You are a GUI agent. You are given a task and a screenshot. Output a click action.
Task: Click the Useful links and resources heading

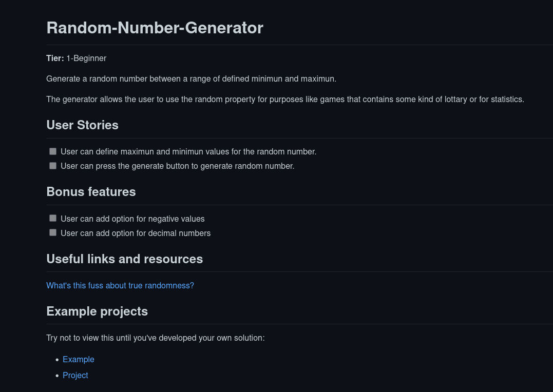coord(124,259)
